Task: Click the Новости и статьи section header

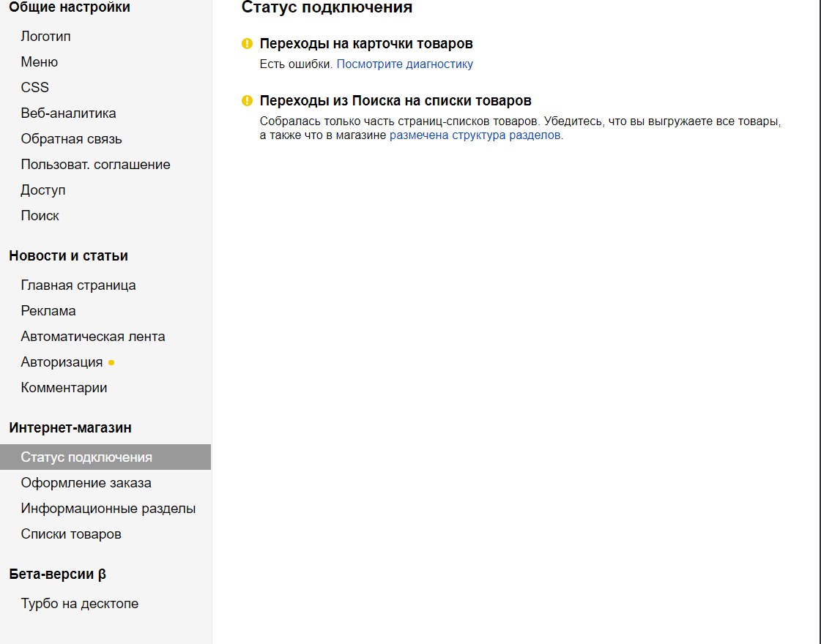Action: 69,256
